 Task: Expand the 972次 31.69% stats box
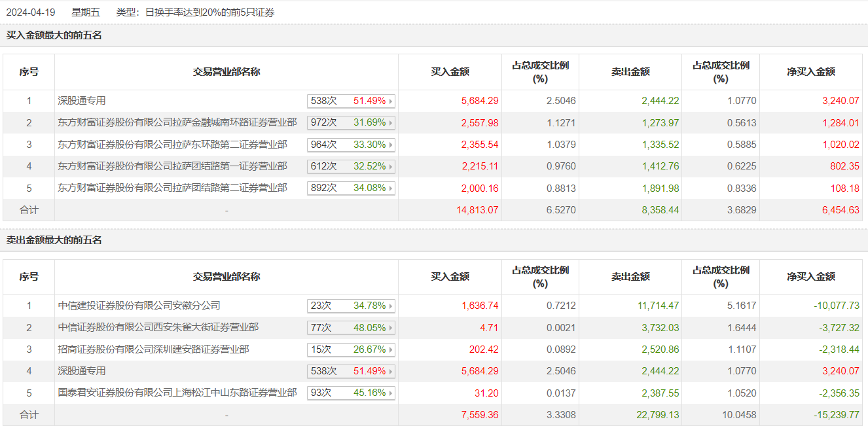[351, 122]
